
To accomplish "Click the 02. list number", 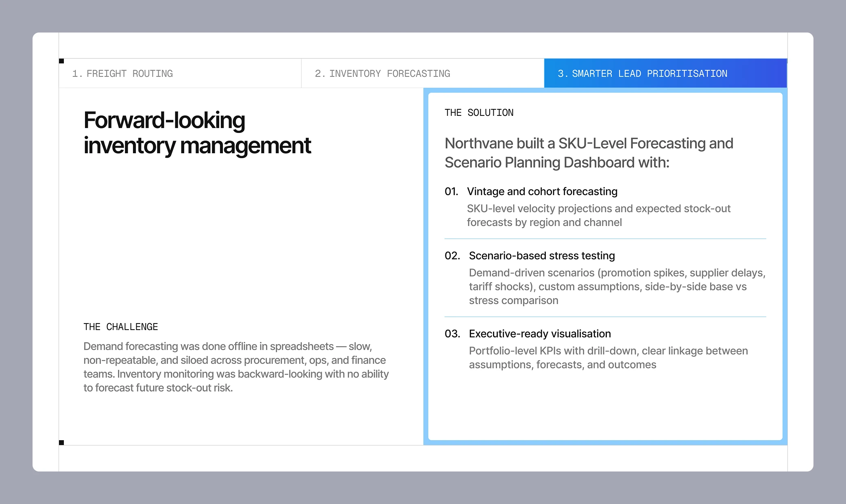I will click(x=452, y=256).
